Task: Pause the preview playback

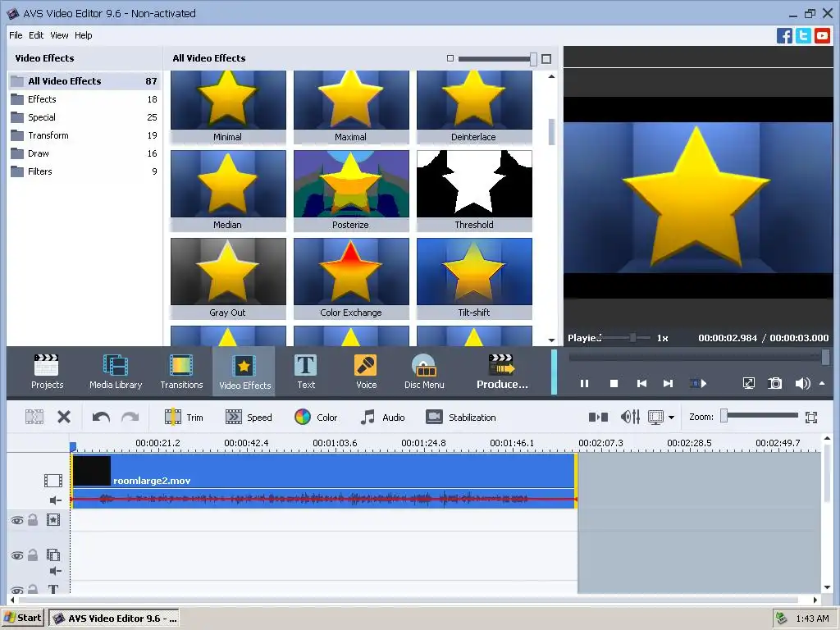Action: pos(584,384)
